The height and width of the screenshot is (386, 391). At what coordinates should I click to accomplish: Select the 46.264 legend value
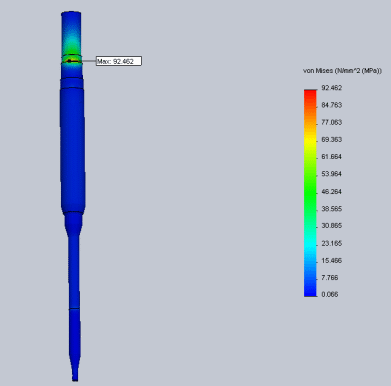331,192
